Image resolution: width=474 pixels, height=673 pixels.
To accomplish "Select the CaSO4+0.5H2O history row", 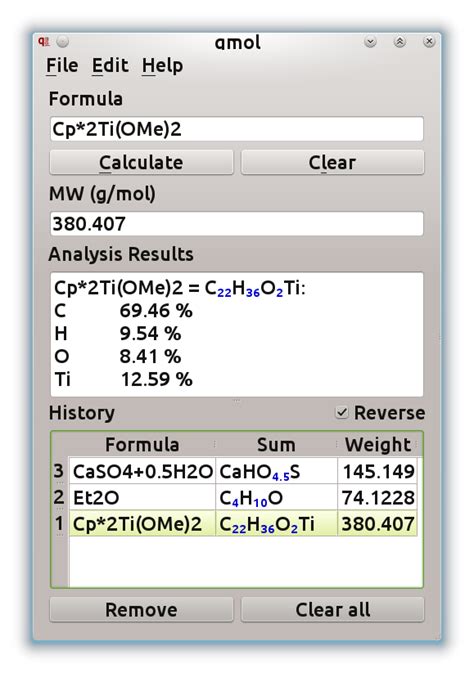I will click(243, 471).
